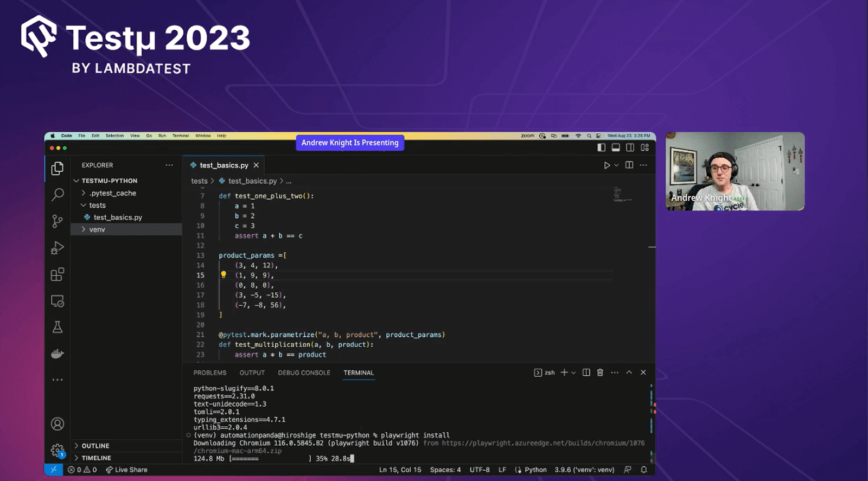Viewport: 868px width, 481px height.
Task: Show additional activity bar views
Action: pyautogui.click(x=57, y=380)
